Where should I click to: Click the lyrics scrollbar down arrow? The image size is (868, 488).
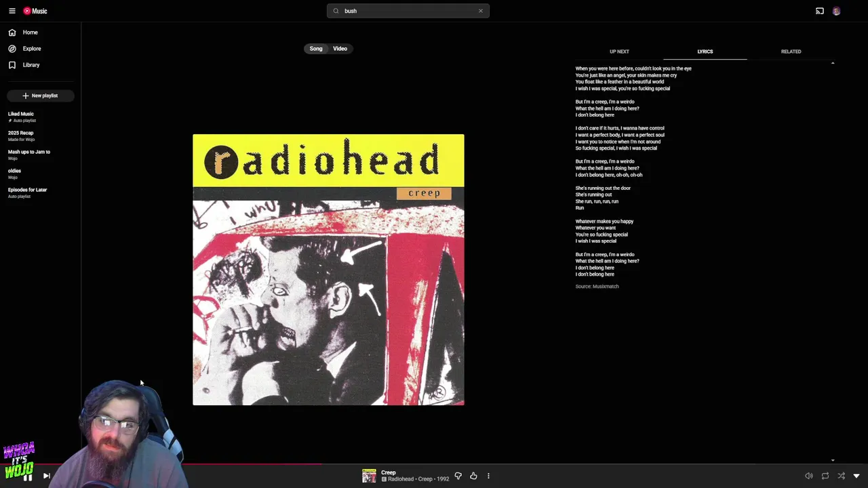click(833, 460)
